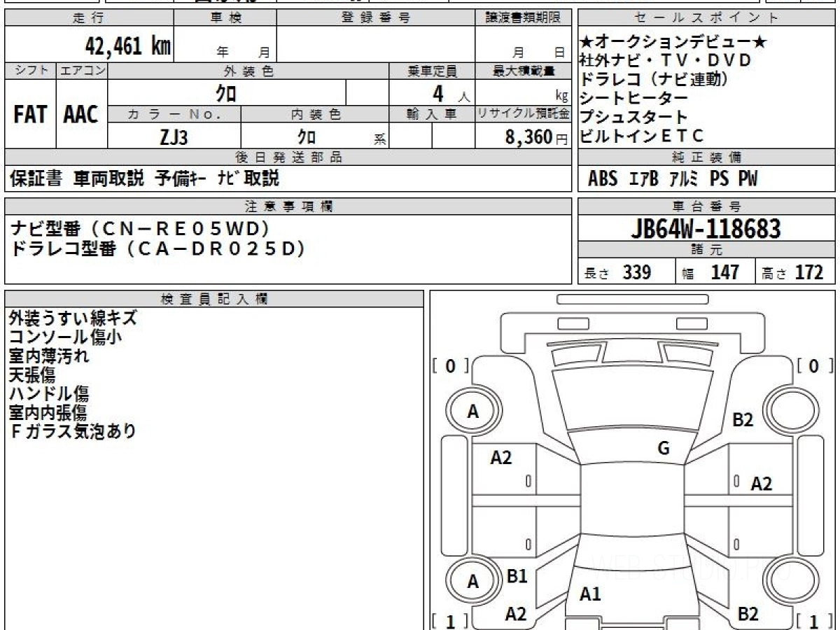The image size is (840, 630).
Task: Click the chassis number JB64W-118683
Action: (706, 229)
